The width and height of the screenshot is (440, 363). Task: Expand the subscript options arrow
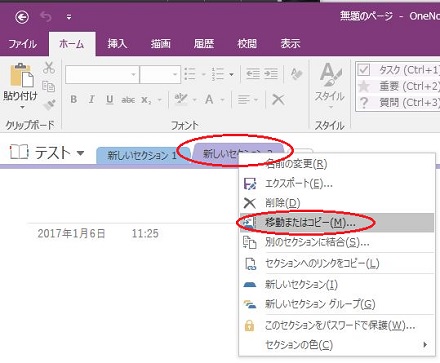(x=159, y=100)
